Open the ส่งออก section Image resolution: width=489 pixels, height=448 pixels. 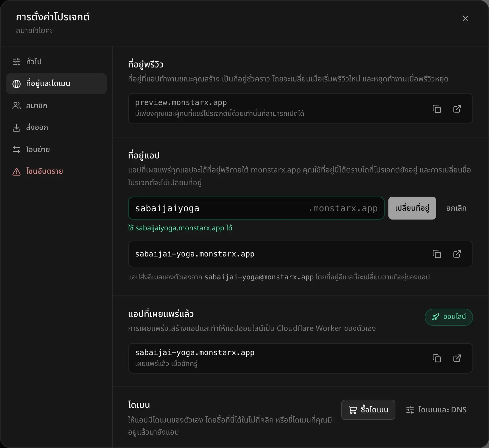56,128
